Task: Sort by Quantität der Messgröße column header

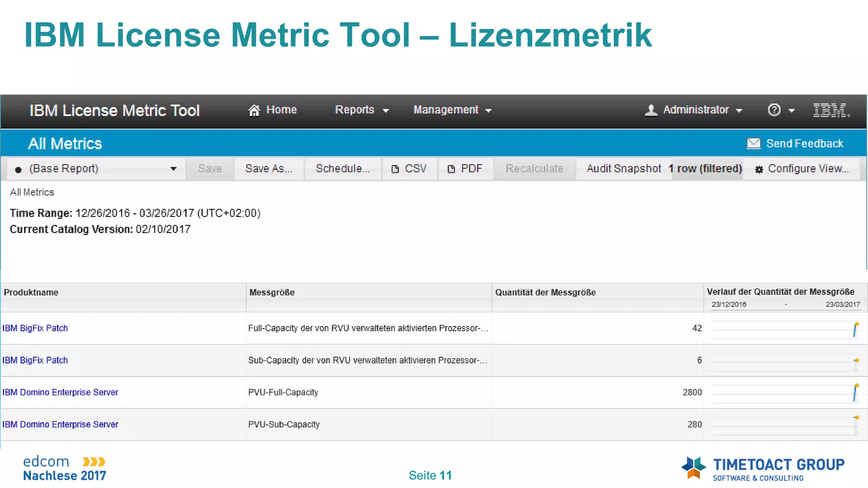Action: click(x=598, y=297)
